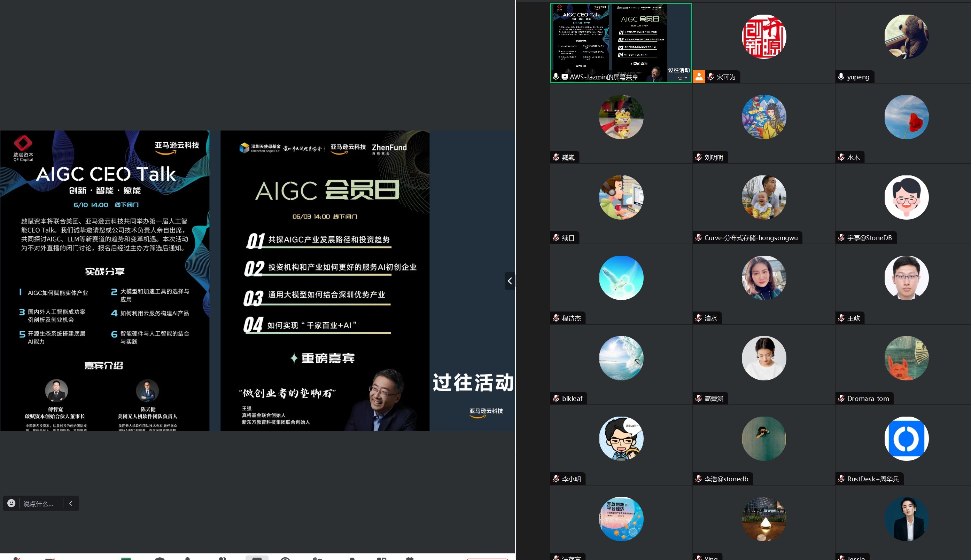This screenshot has height=560, width=971.
Task: Click the muted mic icon of Curve-分布式存储-hongsongwu
Action: tap(699, 238)
